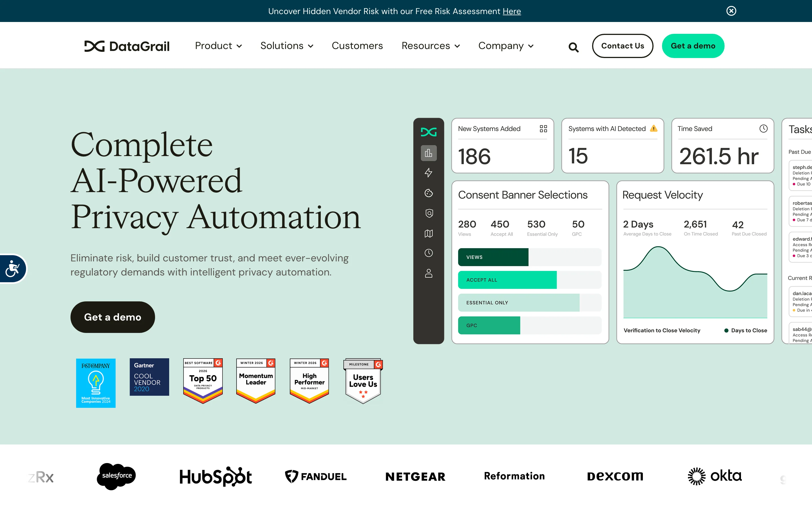Dismiss the vendor risk announcement banner
The width and height of the screenshot is (812, 507).
point(731,11)
